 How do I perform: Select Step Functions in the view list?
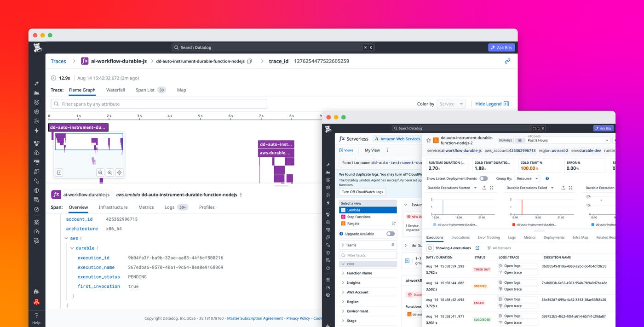click(x=368, y=217)
